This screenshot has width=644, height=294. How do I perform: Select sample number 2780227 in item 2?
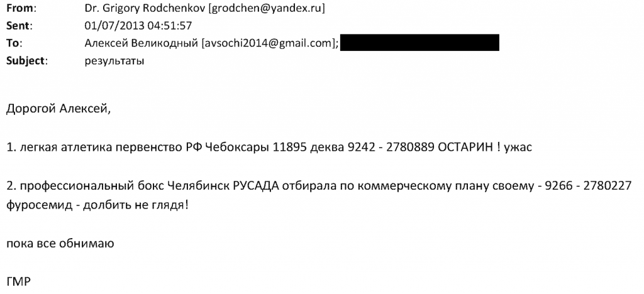click(608, 186)
